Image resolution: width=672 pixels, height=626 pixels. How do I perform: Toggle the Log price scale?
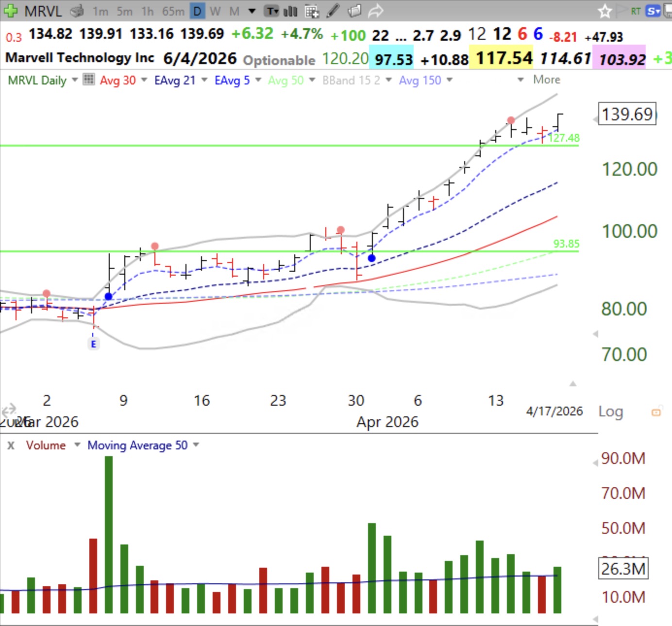610,412
